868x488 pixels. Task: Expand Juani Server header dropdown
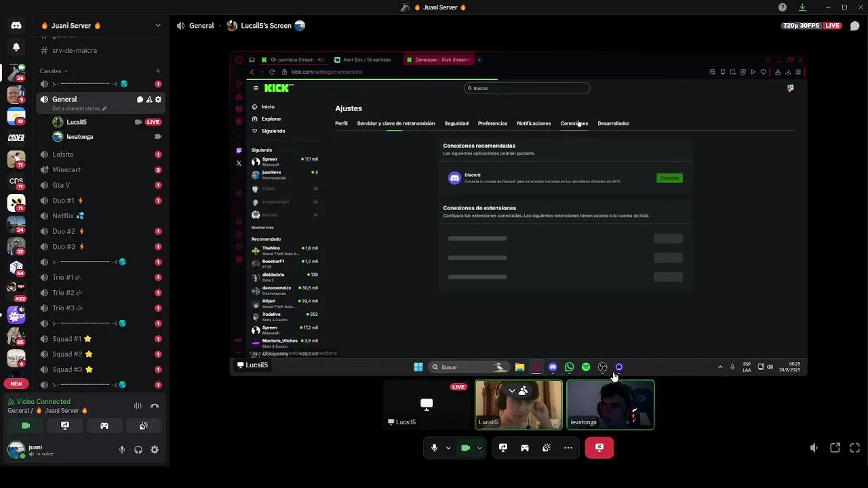(158, 26)
